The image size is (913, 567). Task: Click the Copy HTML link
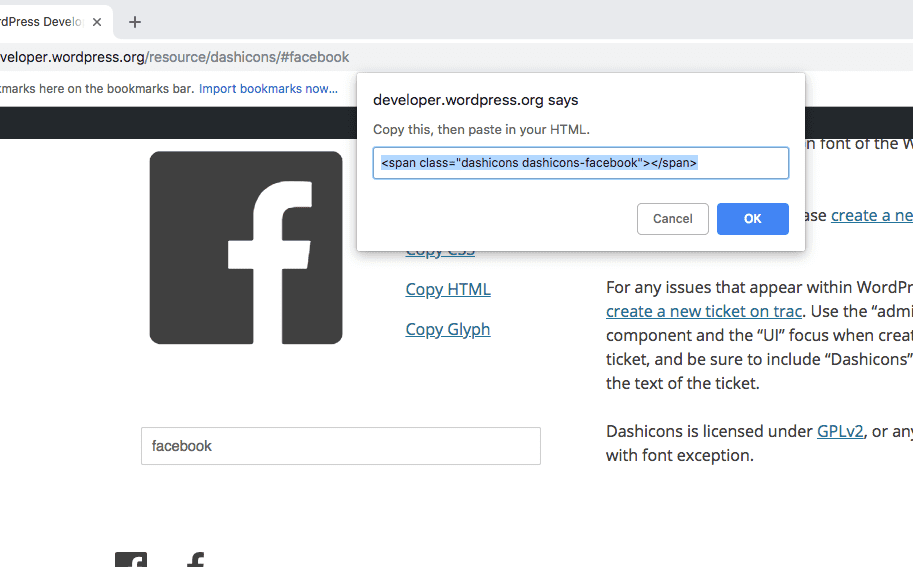point(448,290)
